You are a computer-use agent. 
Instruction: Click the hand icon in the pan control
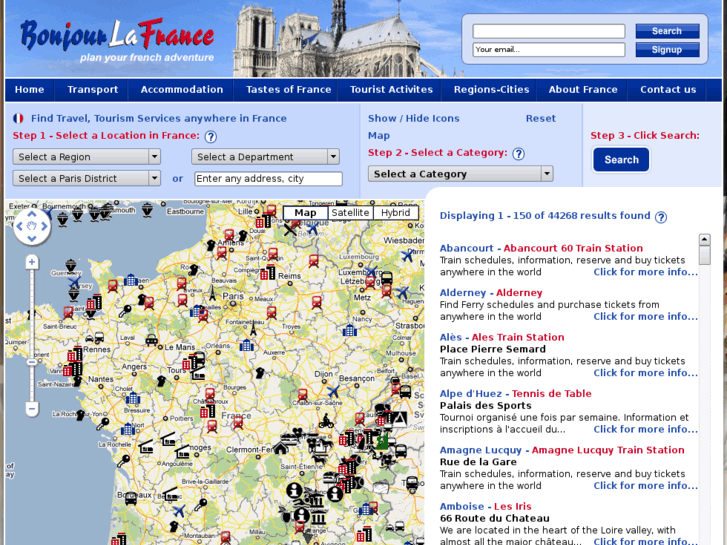[x=32, y=226]
